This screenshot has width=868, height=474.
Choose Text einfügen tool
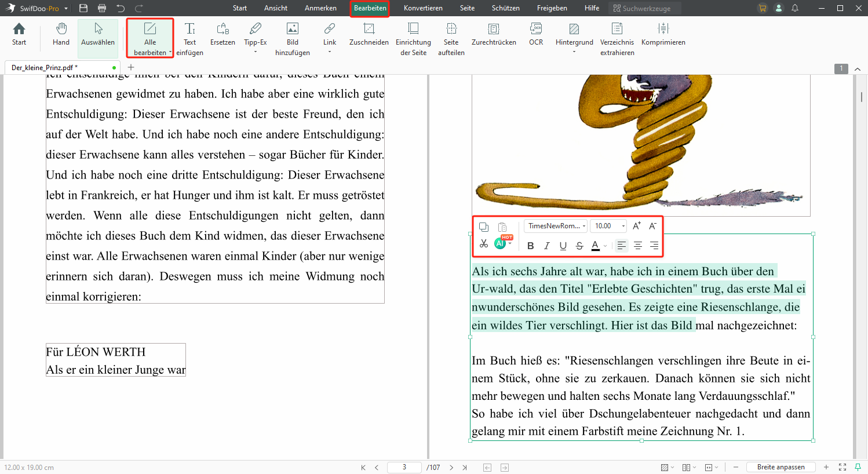[x=189, y=39]
